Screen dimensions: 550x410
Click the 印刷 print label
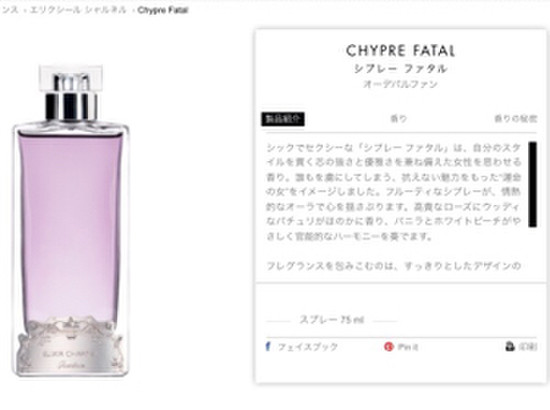coord(528,347)
